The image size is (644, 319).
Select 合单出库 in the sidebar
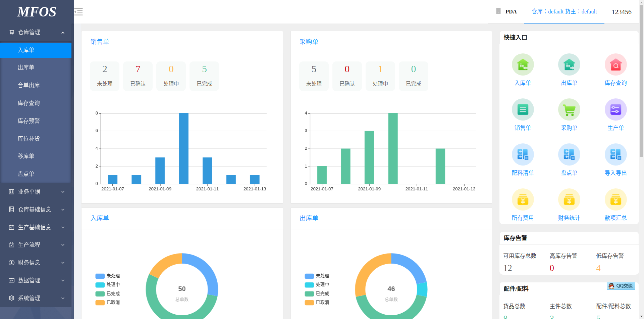29,85
